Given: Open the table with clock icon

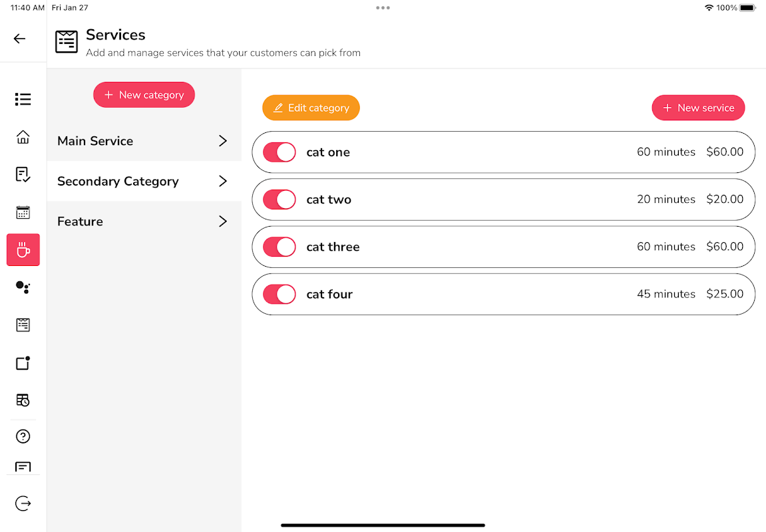Looking at the screenshot, I should point(23,400).
